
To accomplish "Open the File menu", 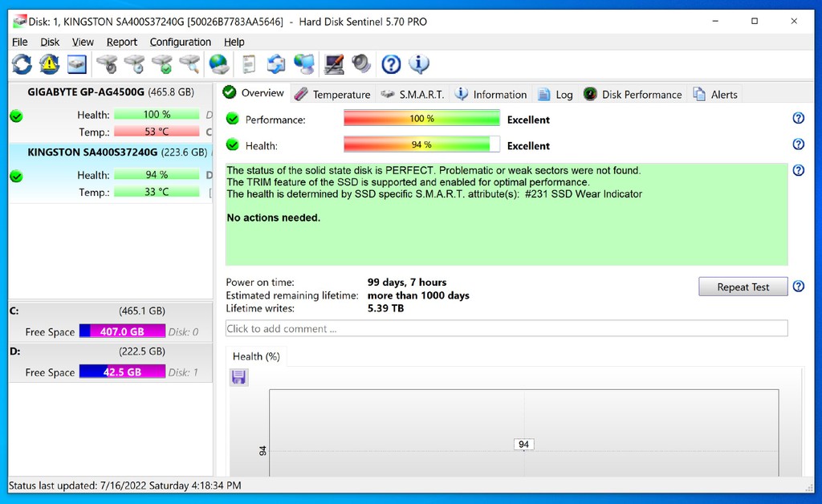I will [x=20, y=42].
